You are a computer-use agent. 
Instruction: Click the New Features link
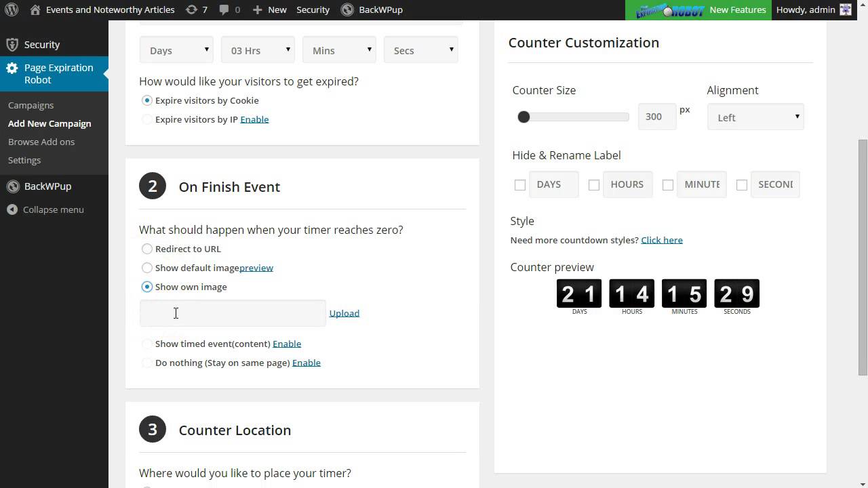click(x=738, y=9)
